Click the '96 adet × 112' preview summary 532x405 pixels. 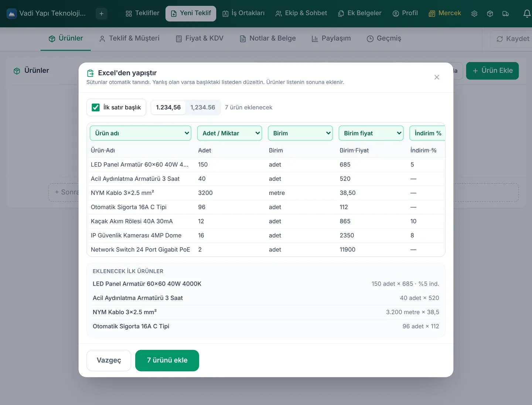(421, 326)
